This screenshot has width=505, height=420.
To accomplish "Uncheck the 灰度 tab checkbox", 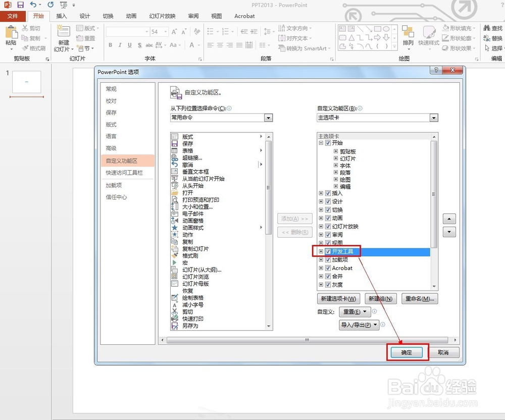I will (327, 284).
